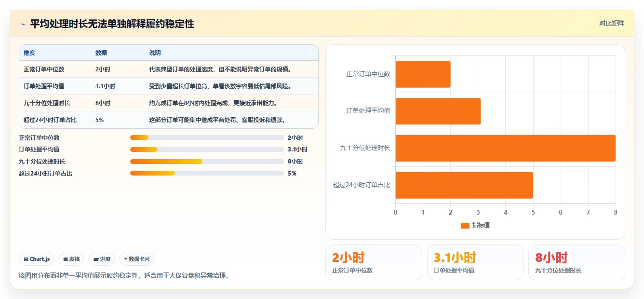Click the 订单处理平均值 bar in the chart
The image size is (644, 299).
[x=438, y=111]
